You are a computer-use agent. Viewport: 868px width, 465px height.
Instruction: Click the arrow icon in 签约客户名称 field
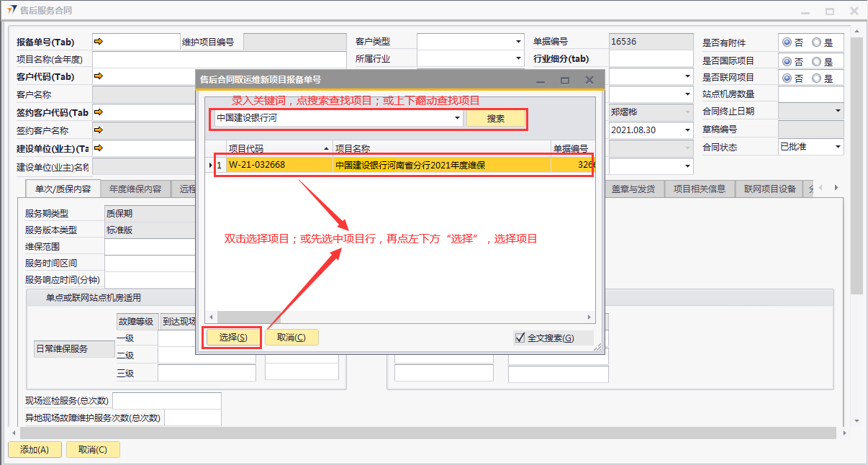pyautogui.click(x=99, y=130)
